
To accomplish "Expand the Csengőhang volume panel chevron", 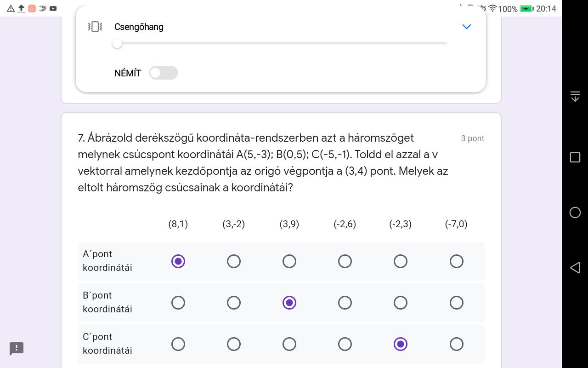I will click(467, 27).
